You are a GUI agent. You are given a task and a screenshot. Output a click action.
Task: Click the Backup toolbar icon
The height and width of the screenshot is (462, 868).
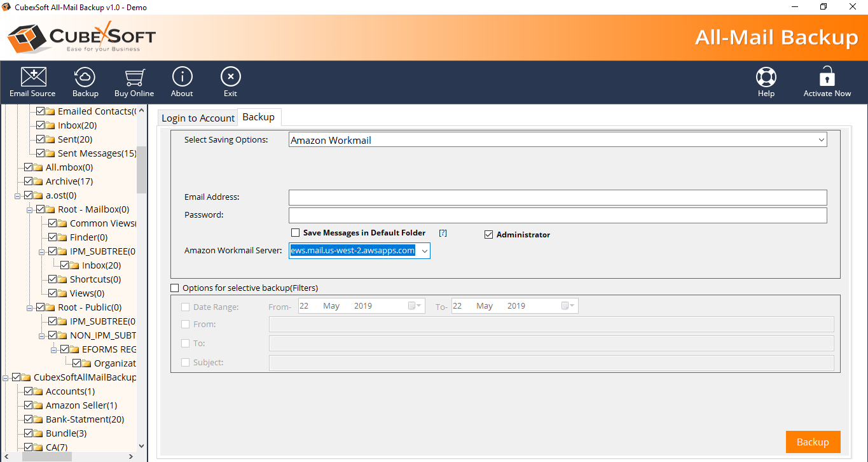(85, 82)
